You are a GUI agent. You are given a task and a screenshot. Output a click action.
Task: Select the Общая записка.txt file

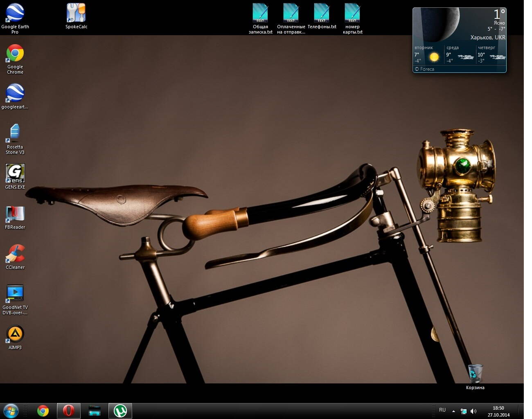[260, 13]
